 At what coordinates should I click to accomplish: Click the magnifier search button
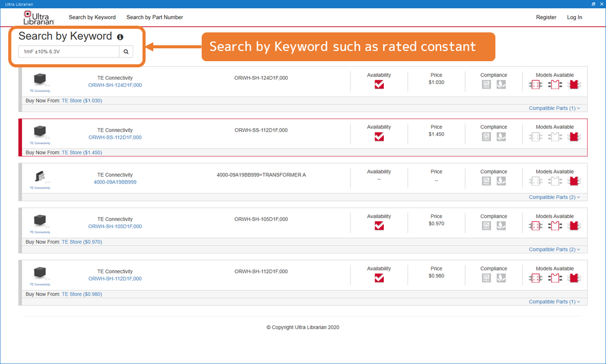tap(126, 51)
